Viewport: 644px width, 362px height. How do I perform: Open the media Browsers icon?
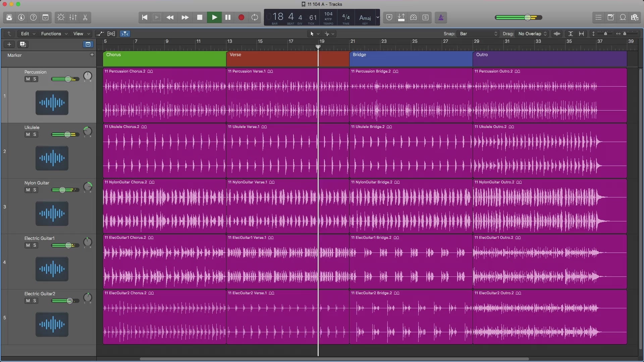(x=635, y=17)
